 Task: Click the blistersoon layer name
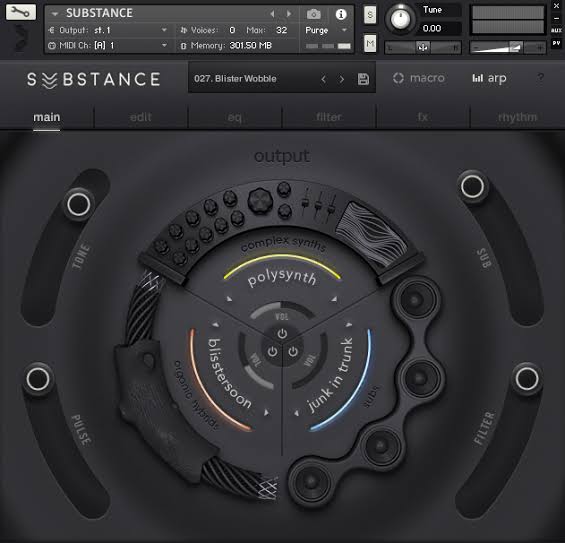(x=230, y=373)
